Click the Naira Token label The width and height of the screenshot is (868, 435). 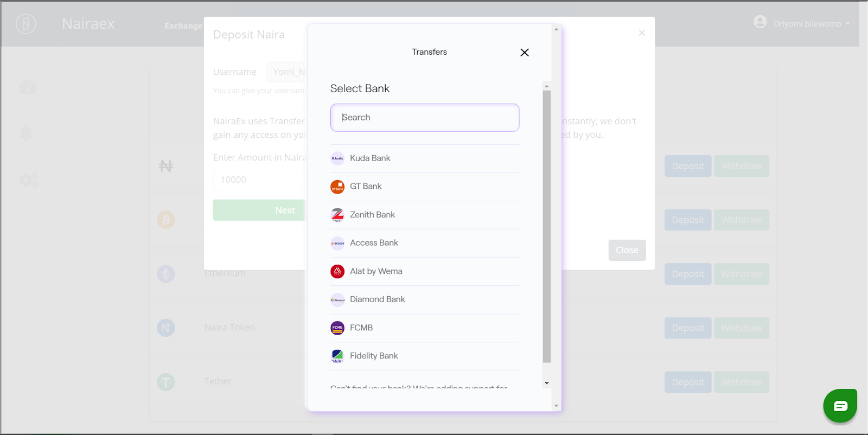(x=229, y=328)
